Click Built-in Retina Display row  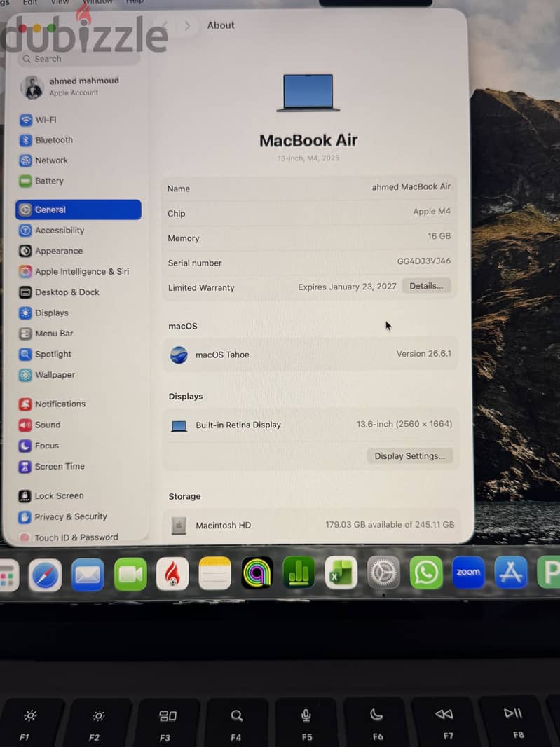(x=310, y=425)
